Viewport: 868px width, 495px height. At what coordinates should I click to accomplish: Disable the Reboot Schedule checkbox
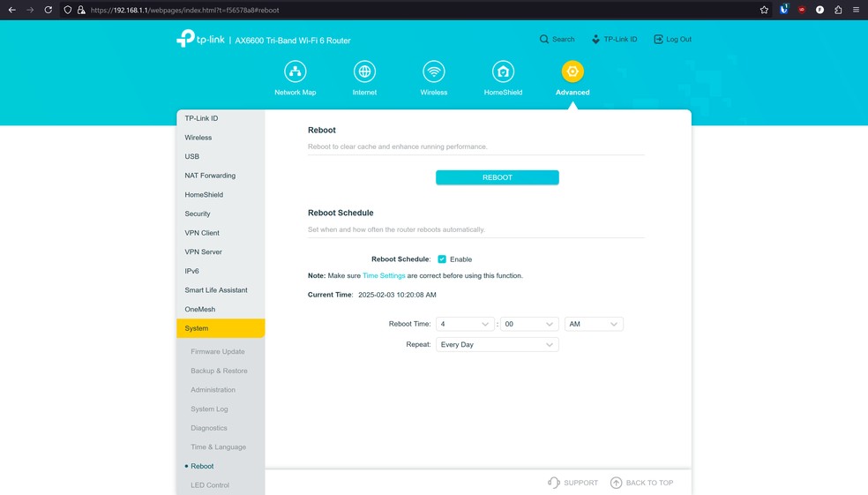pos(442,259)
